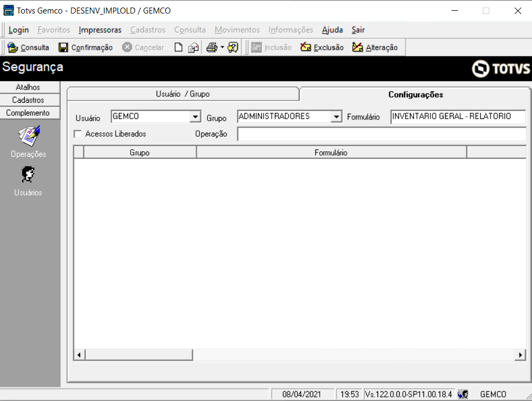Click the Atalhos sidebar button
The image size is (532, 401).
[x=30, y=87]
